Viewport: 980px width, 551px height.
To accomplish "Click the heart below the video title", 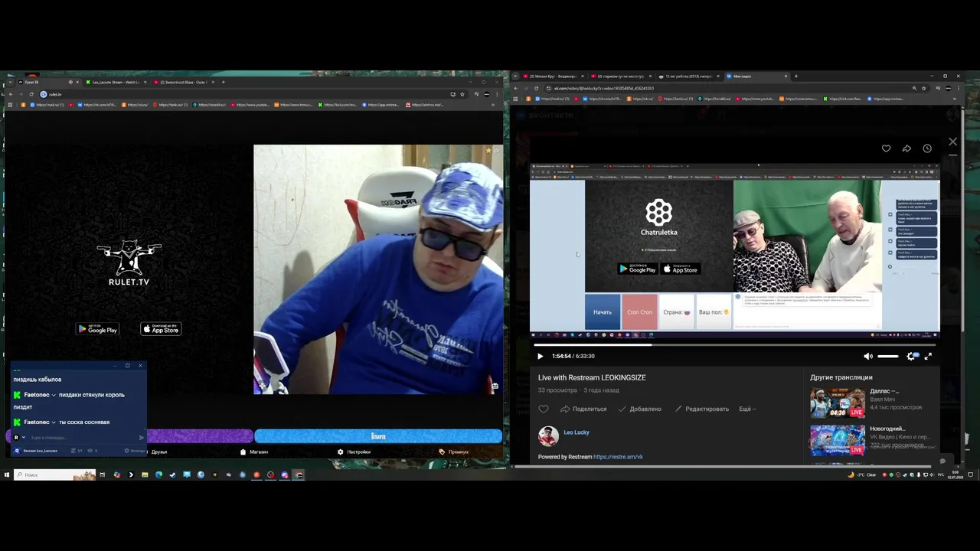I will [x=544, y=409].
